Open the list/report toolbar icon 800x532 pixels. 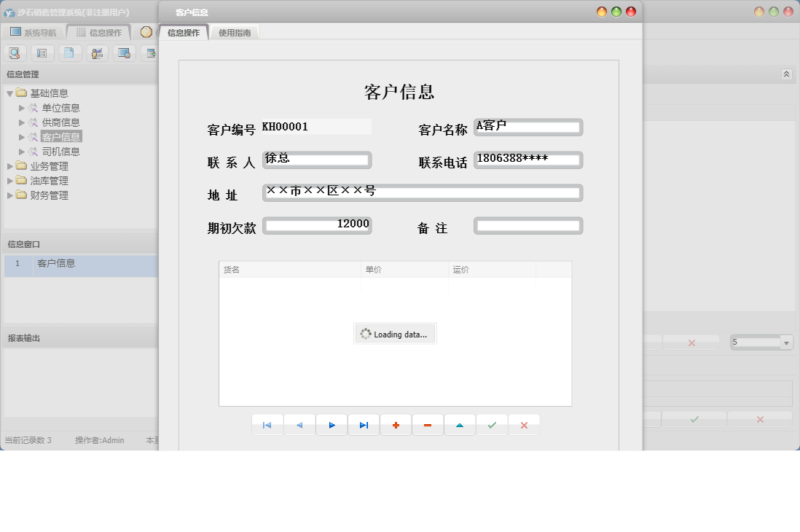click(42, 52)
